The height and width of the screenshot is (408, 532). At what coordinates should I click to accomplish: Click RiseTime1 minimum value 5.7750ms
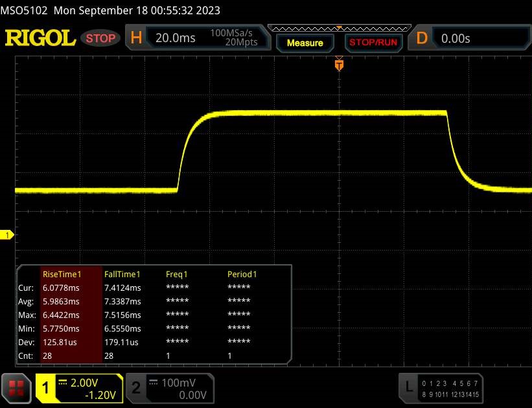click(x=61, y=328)
